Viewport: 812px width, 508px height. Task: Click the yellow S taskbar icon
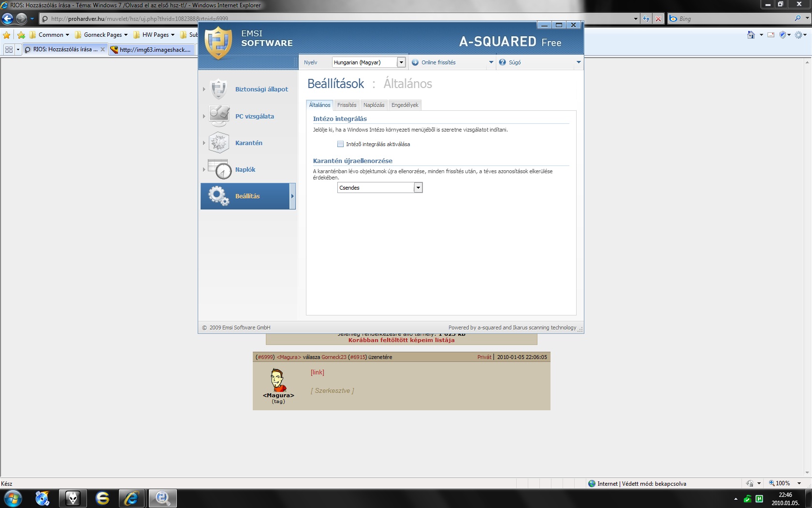102,498
